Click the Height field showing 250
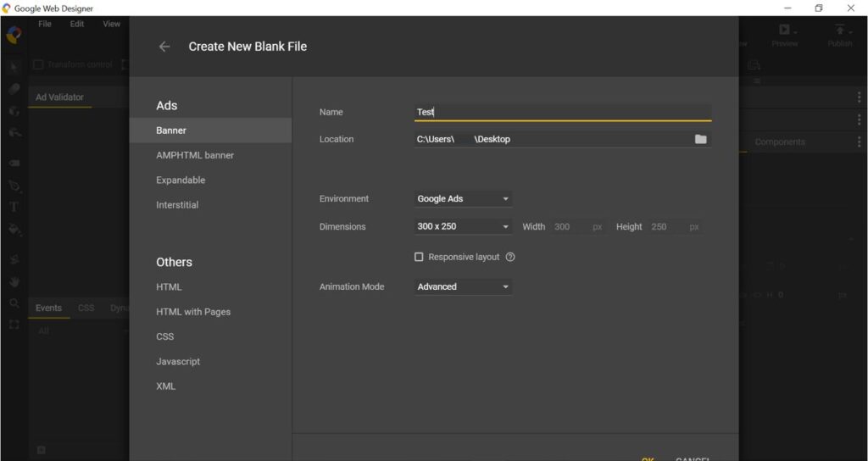 coord(676,226)
